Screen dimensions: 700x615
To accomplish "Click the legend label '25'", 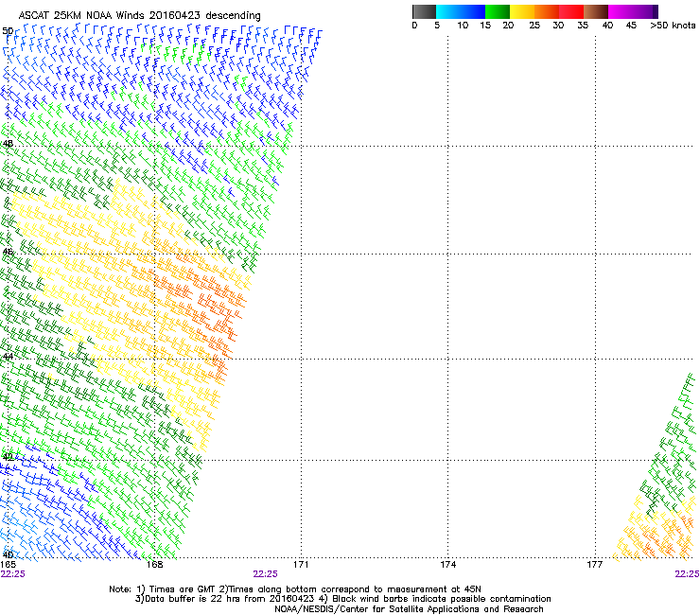I will (x=534, y=26).
